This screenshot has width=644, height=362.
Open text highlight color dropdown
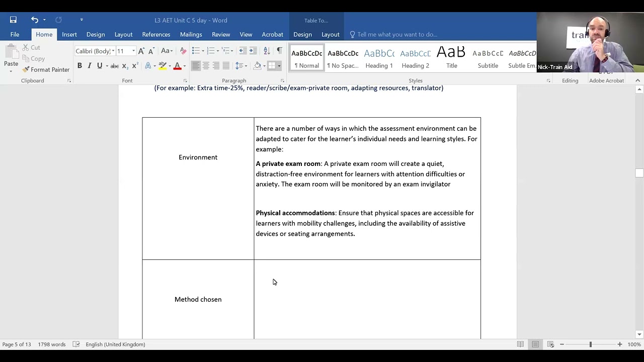click(x=170, y=66)
